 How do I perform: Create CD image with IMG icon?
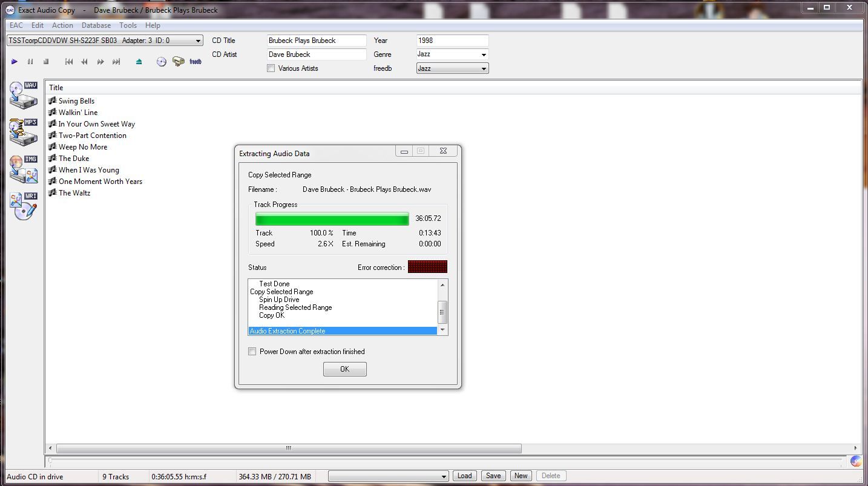[x=24, y=169]
